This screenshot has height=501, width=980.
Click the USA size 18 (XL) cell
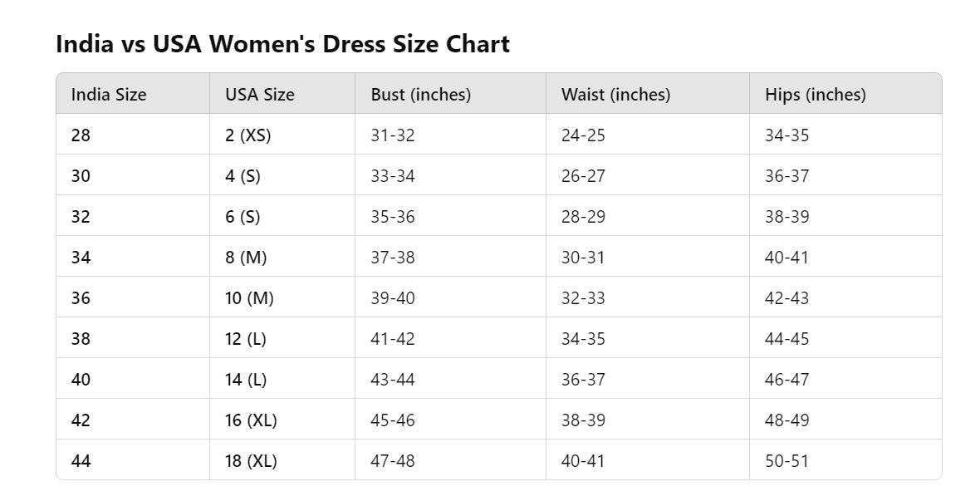tap(251, 461)
